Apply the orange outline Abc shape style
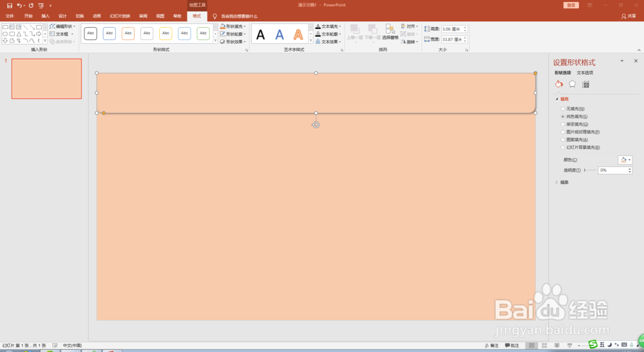This screenshot has height=352, width=644. (x=128, y=34)
